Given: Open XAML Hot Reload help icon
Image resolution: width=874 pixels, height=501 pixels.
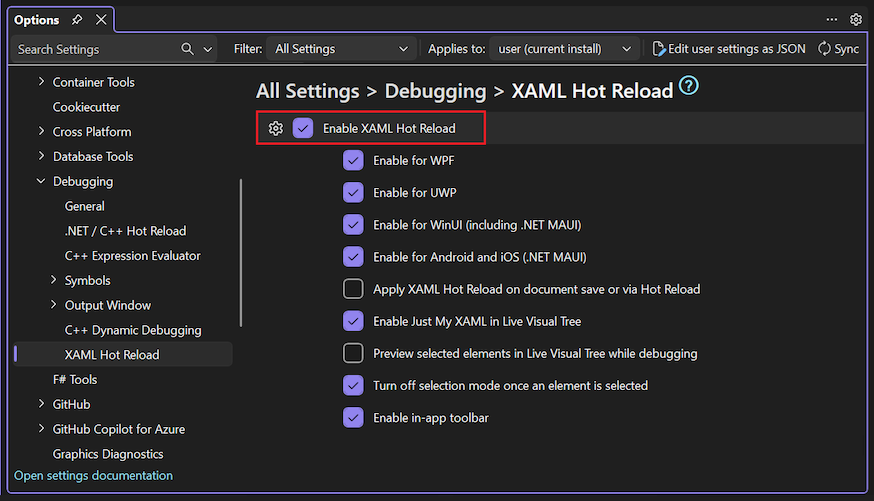Looking at the screenshot, I should click(x=689, y=86).
